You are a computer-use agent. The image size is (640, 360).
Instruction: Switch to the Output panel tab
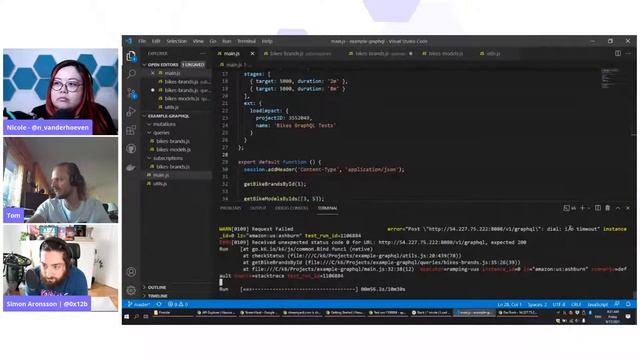258,208
